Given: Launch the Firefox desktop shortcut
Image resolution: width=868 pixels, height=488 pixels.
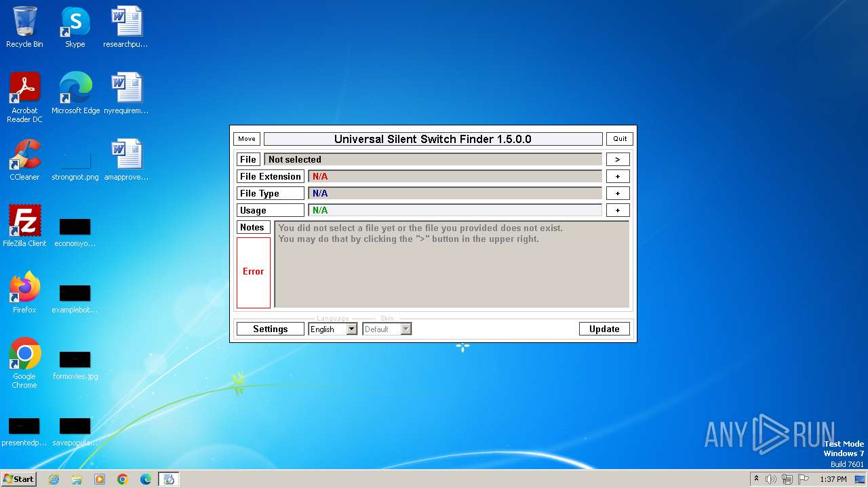Looking at the screenshot, I should pos(24,293).
